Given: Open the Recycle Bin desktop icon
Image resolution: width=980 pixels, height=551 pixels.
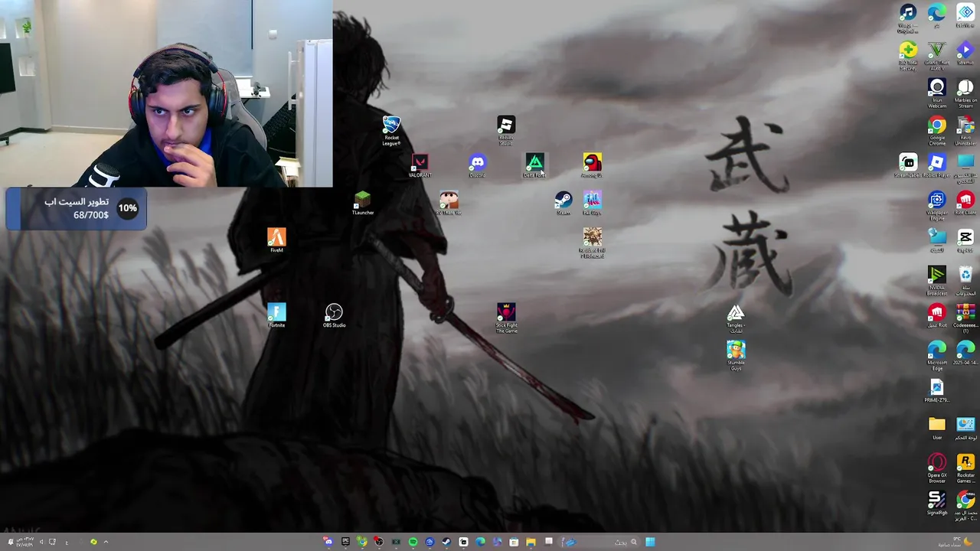Looking at the screenshot, I should (965, 281).
